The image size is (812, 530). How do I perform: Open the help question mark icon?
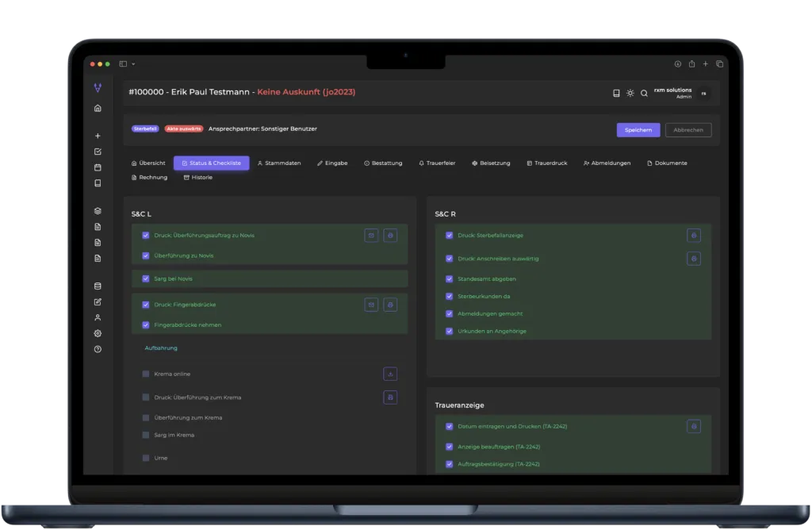point(98,349)
